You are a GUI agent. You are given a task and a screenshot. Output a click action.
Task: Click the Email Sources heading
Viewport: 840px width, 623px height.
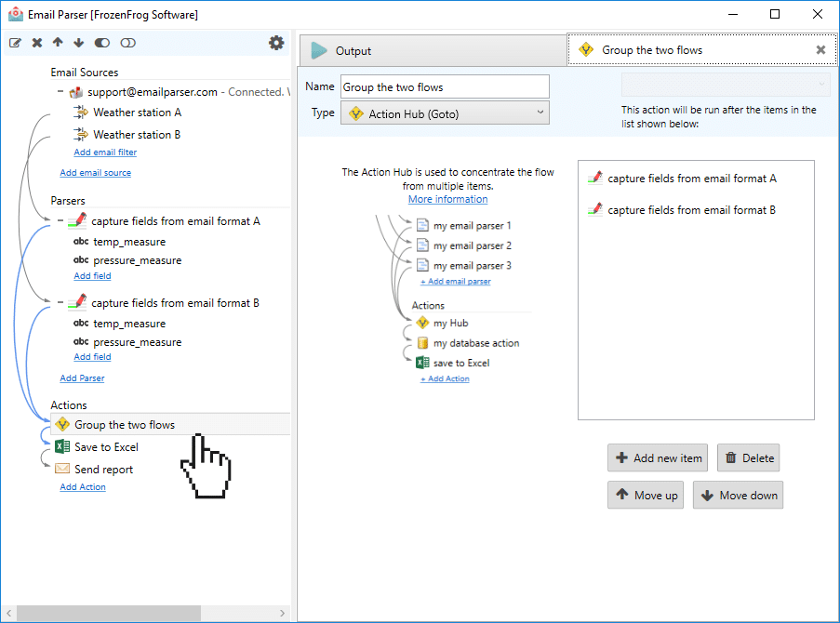[84, 73]
